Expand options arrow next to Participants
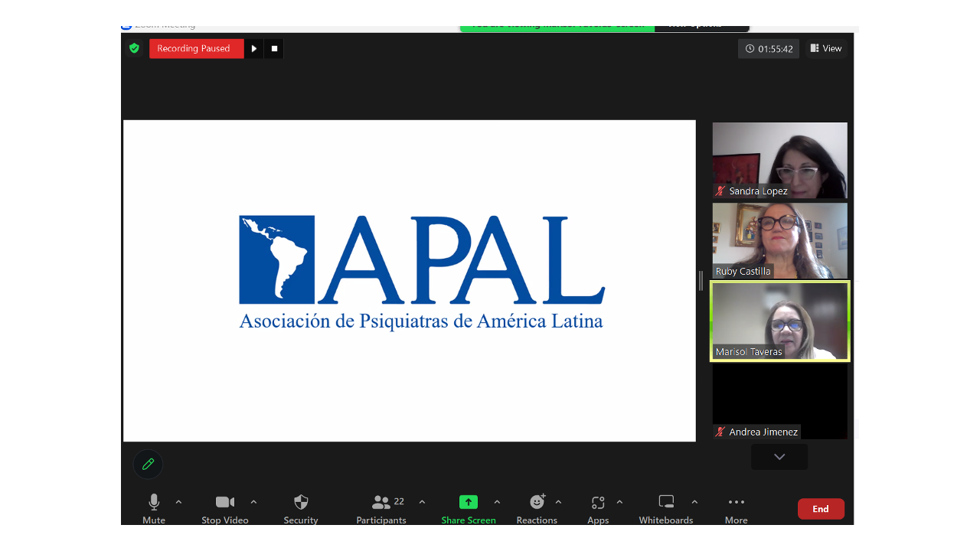This screenshot has width=980, height=551. pos(422,502)
